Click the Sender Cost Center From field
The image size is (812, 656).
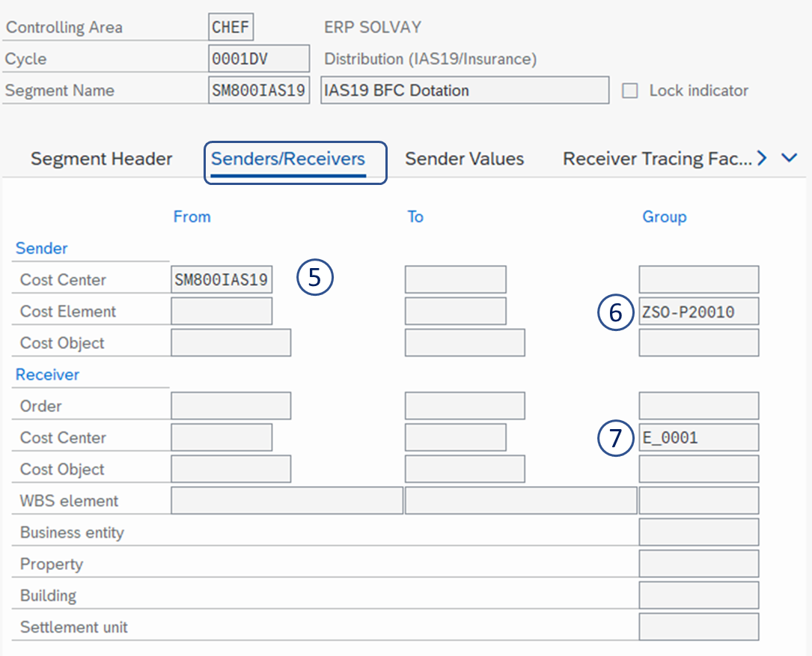click(222, 280)
